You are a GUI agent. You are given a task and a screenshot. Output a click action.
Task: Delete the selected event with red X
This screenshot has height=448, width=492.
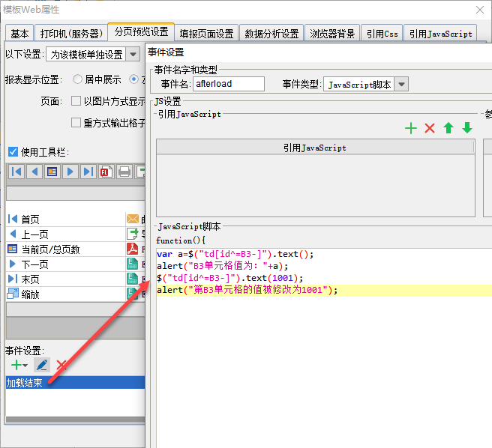coord(61,366)
